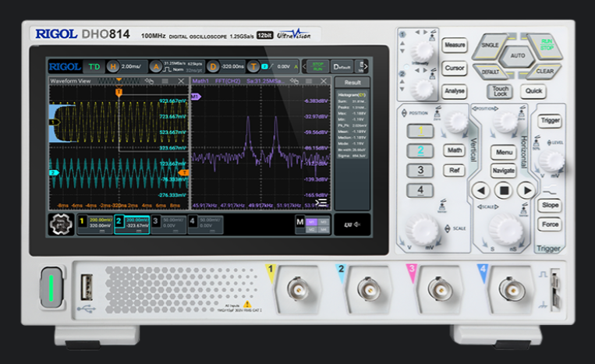This screenshot has width=595, height=364.
Task: Push the Analyse key
Action: (x=455, y=91)
